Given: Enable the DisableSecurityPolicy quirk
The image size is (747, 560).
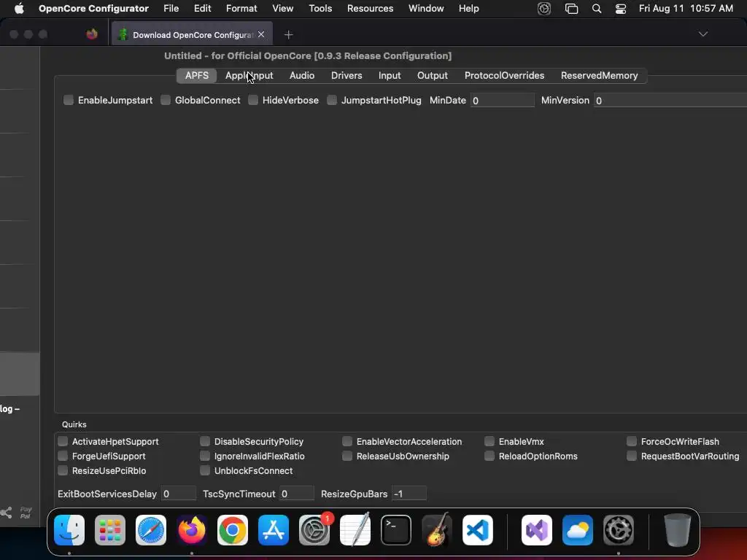Looking at the screenshot, I should click(x=205, y=441).
